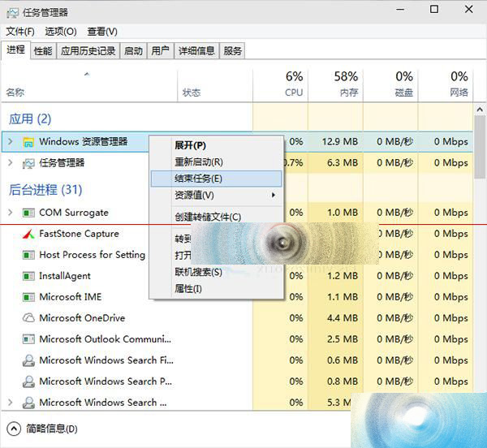Collapse view via 简略信息 circle arrow icon

(14, 429)
